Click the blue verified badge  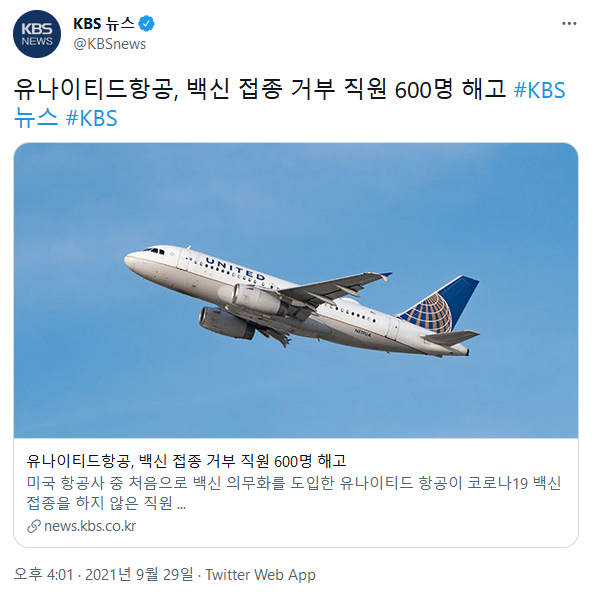click(x=146, y=24)
